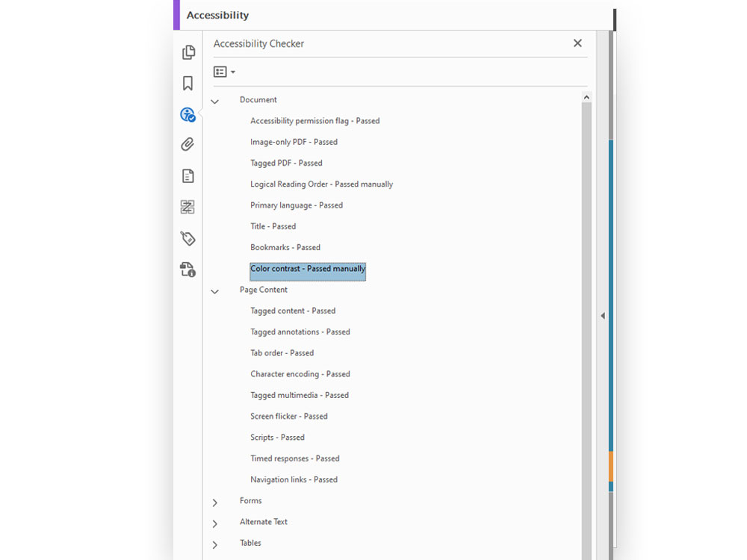
Task: Expand the Alternate Text category
Action: click(215, 524)
